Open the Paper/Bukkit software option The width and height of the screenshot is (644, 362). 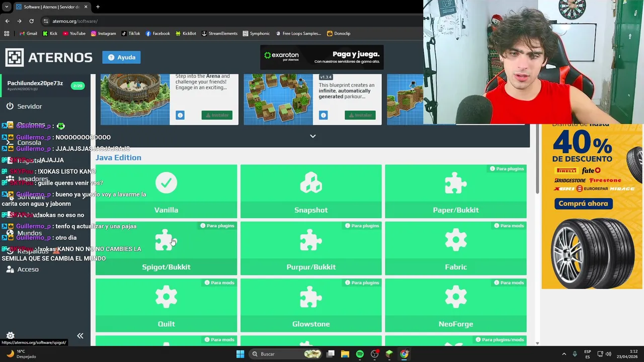[x=456, y=191]
